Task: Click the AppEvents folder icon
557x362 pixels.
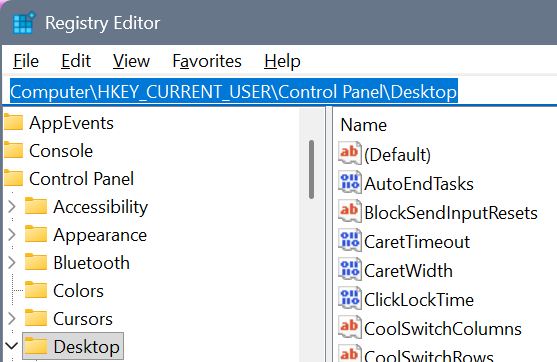Action: click(x=13, y=123)
